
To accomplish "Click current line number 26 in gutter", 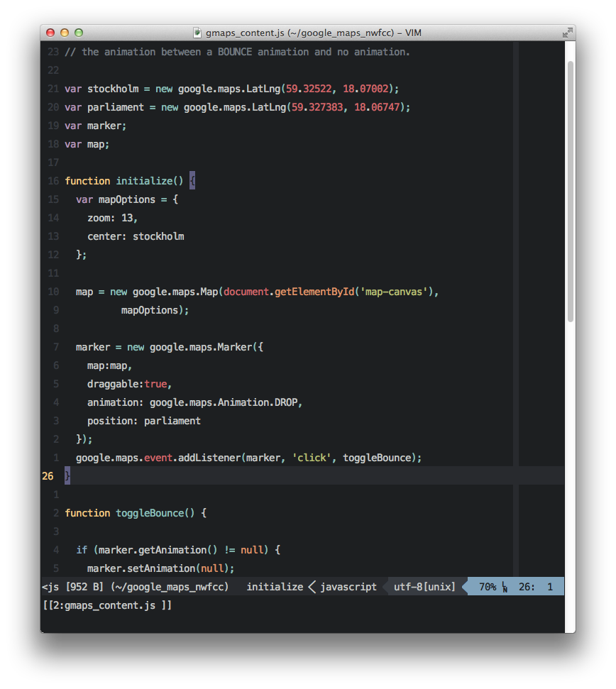I will 48,476.
